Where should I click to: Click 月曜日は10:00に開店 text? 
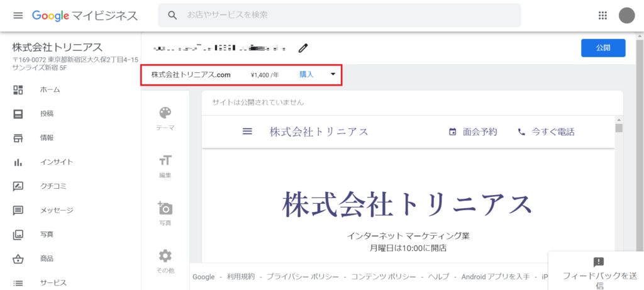click(x=408, y=248)
